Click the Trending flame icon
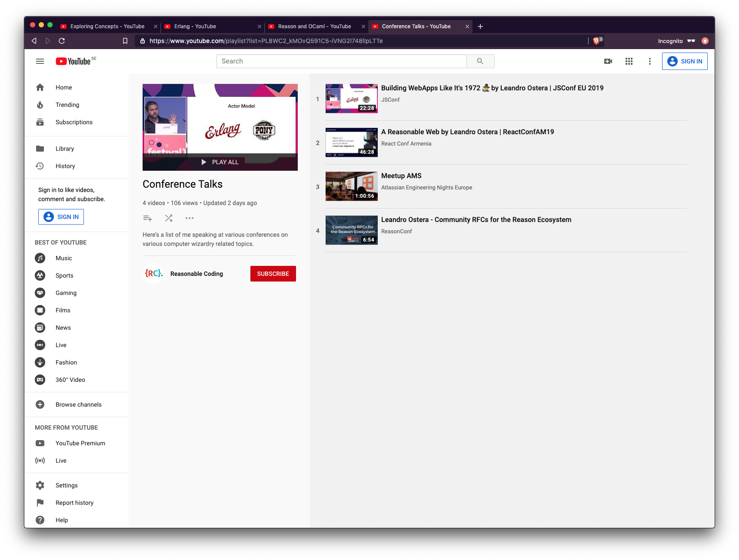739x560 pixels. tap(40, 105)
